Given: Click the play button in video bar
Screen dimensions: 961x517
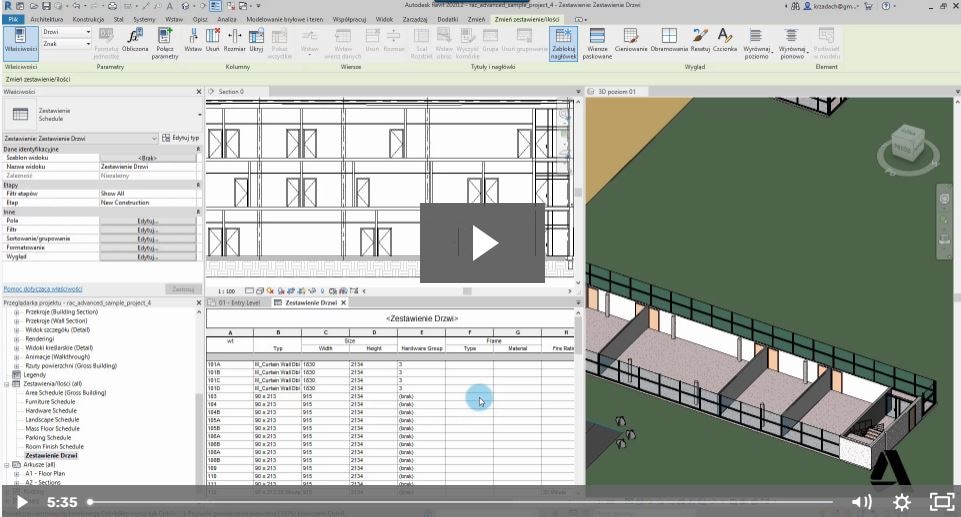Looking at the screenshot, I should (21, 502).
